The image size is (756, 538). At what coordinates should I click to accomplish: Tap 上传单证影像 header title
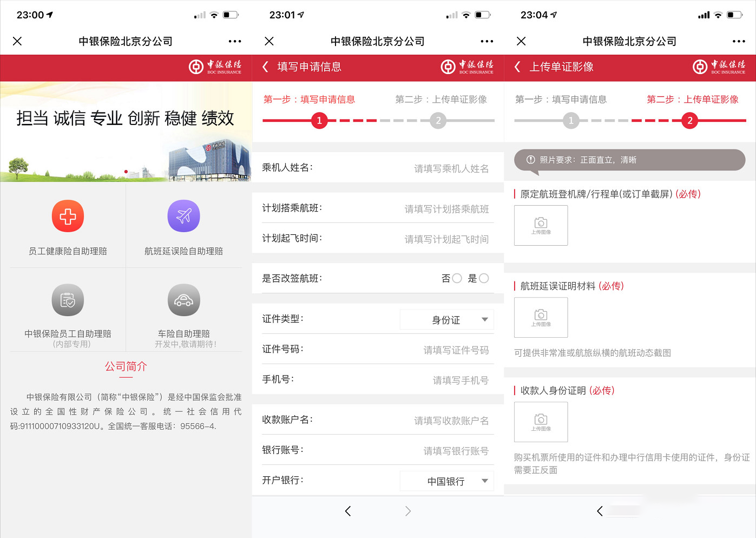click(561, 67)
